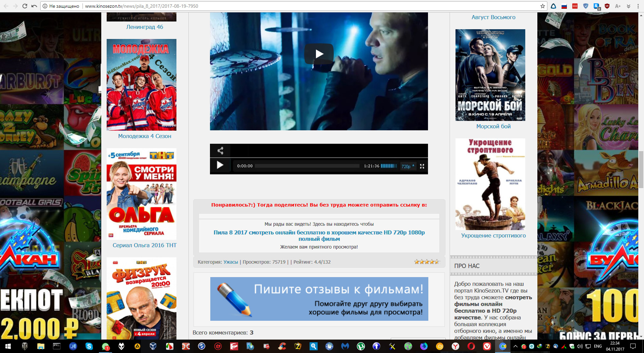This screenshot has height=353, width=644.
Task: Open the Укрощение строптивого poster
Action: click(490, 184)
